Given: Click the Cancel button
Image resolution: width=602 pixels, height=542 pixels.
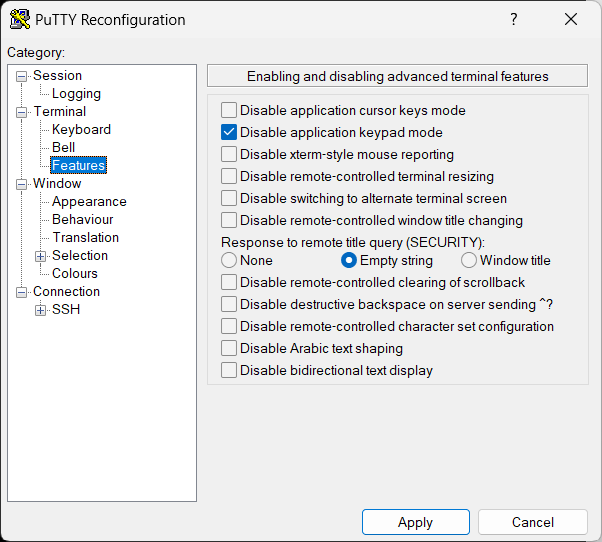Looking at the screenshot, I should (x=533, y=522).
